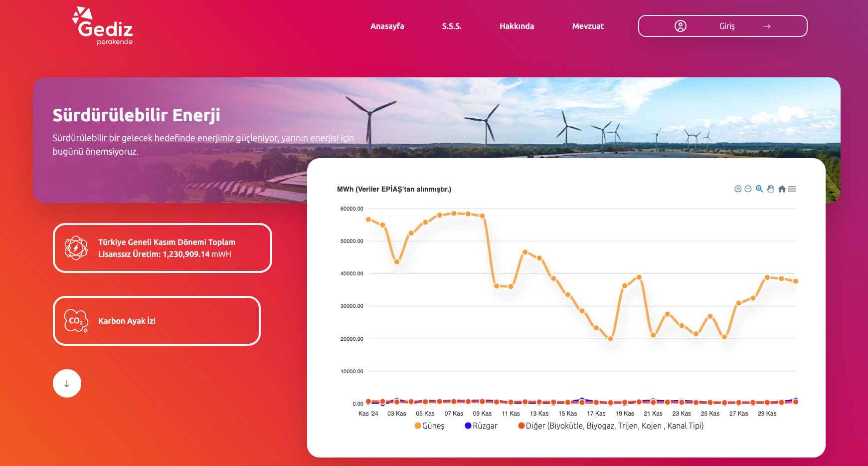This screenshot has height=466, width=868.
Task: Click the 60000.00 y-axis label
Action: point(351,209)
